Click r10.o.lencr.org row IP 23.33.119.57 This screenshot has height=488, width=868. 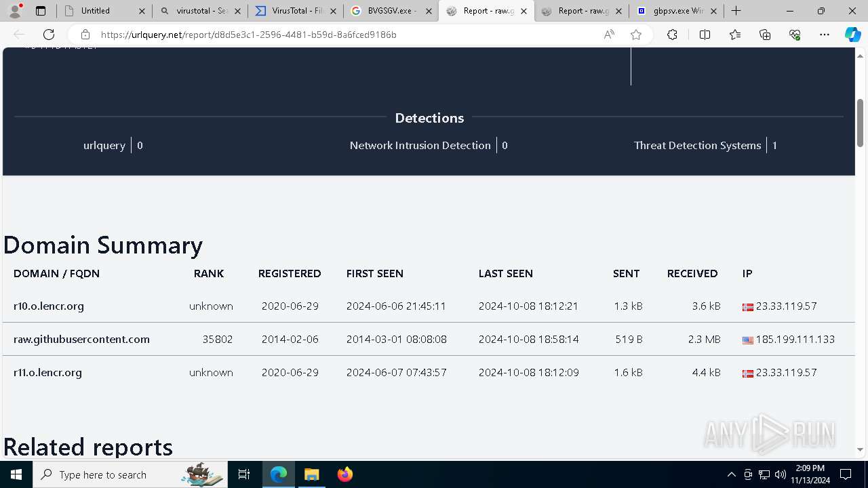787,306
